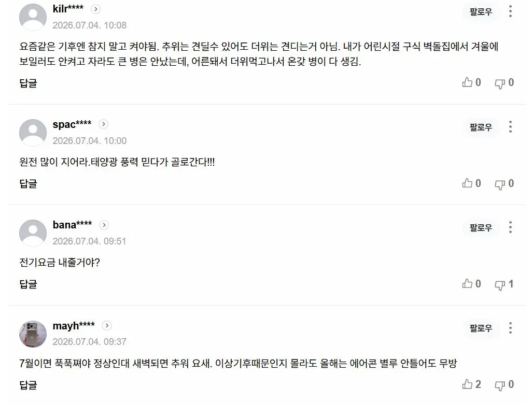The height and width of the screenshot is (405, 532).
Task: Open kebab menu on mayh**** comment
Action: pyautogui.click(x=510, y=328)
